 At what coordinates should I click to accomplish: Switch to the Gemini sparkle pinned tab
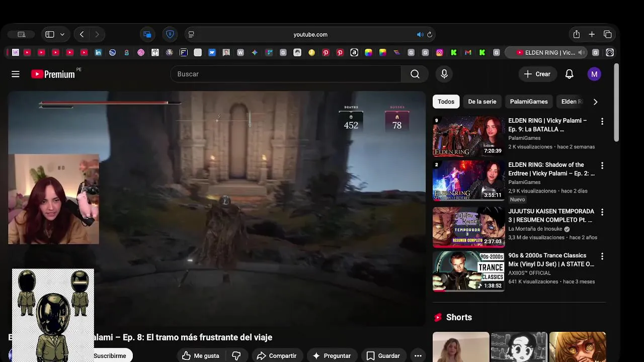point(255,52)
